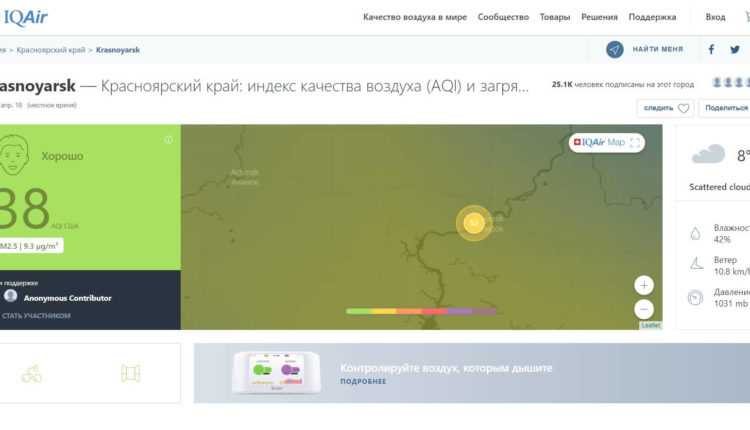
Task: Share the page via Facebook icon
Action: point(711,49)
